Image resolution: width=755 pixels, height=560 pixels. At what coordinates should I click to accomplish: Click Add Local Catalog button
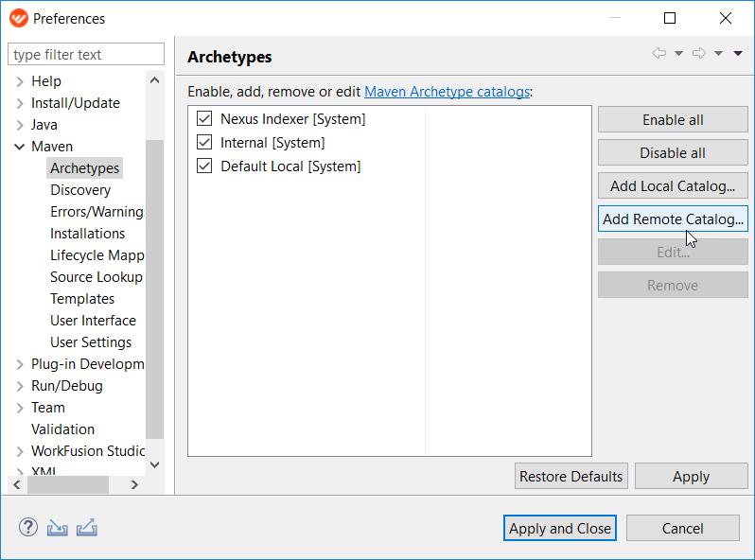[x=673, y=185]
